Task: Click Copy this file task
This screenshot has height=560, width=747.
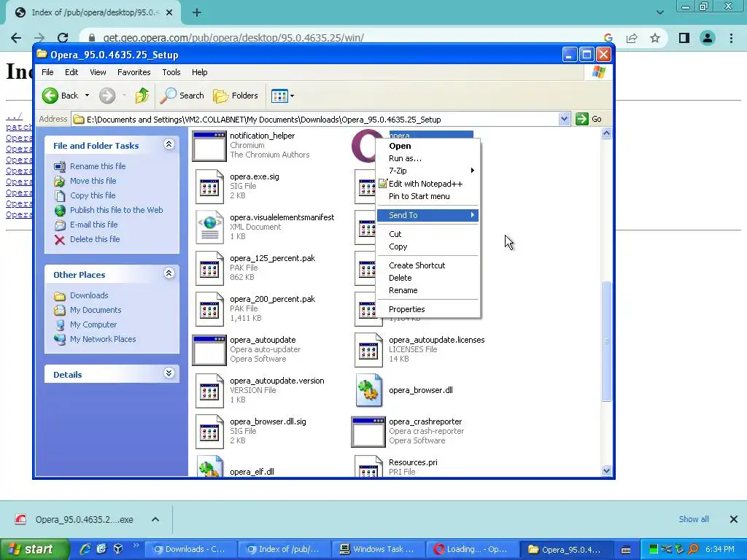Action: point(93,195)
